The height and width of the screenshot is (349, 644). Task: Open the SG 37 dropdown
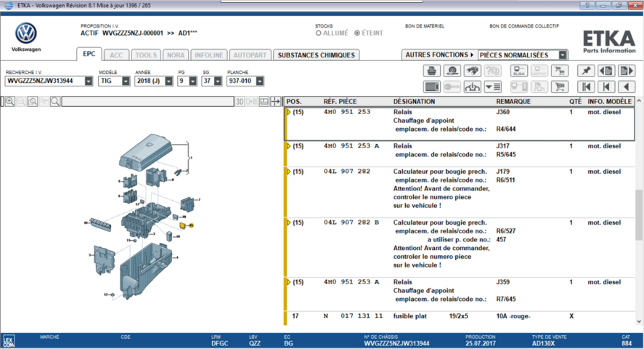pyautogui.click(x=218, y=81)
